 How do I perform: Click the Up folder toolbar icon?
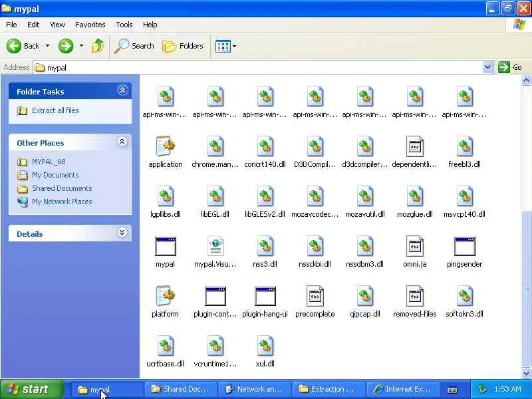97,46
